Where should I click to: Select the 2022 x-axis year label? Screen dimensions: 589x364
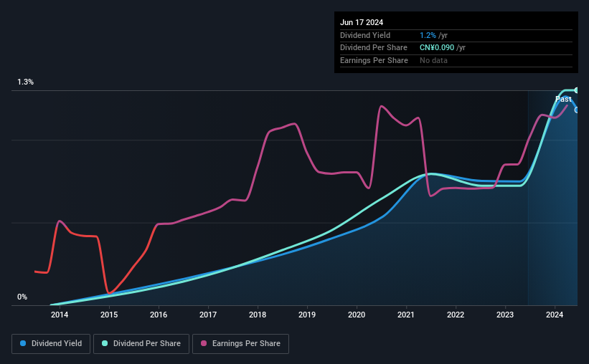coord(456,315)
